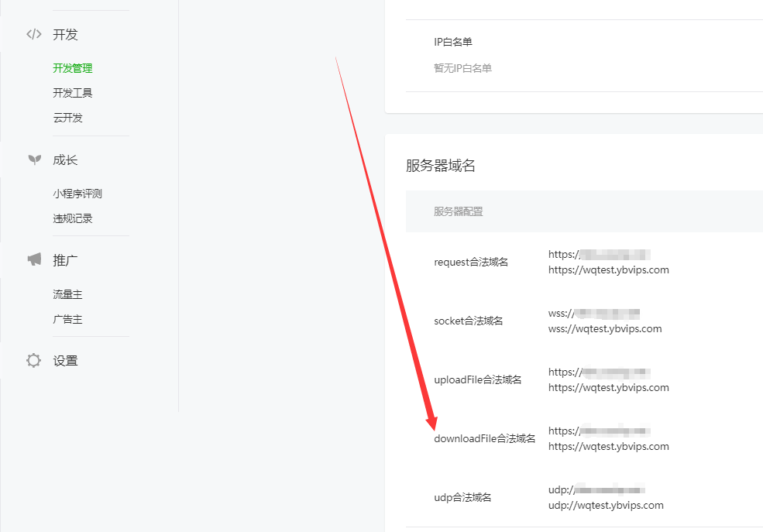Image resolution: width=763 pixels, height=532 pixels.
Task: Select 流量主 in the sidebar
Action: (67, 294)
